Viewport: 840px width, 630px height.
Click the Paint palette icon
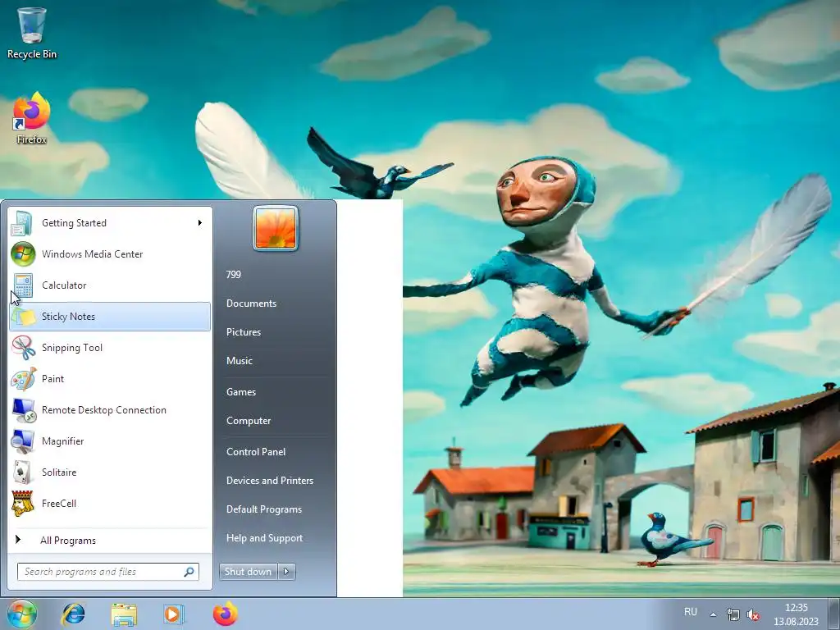tap(23, 379)
